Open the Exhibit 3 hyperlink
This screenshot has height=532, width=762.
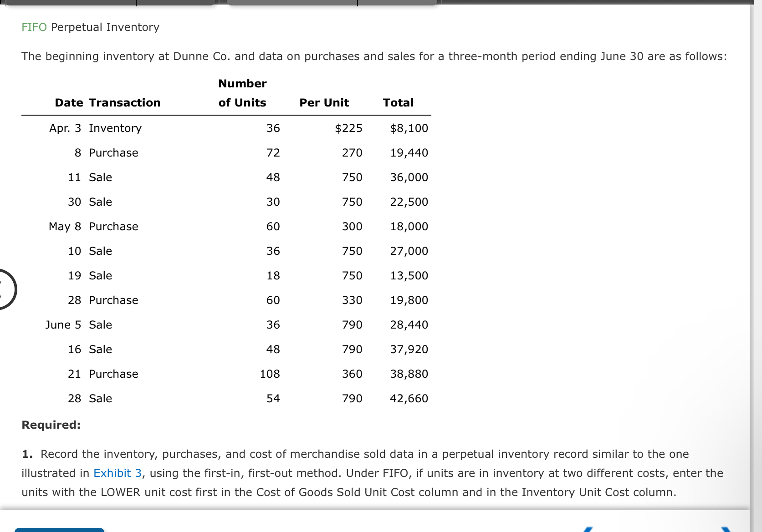point(117,473)
